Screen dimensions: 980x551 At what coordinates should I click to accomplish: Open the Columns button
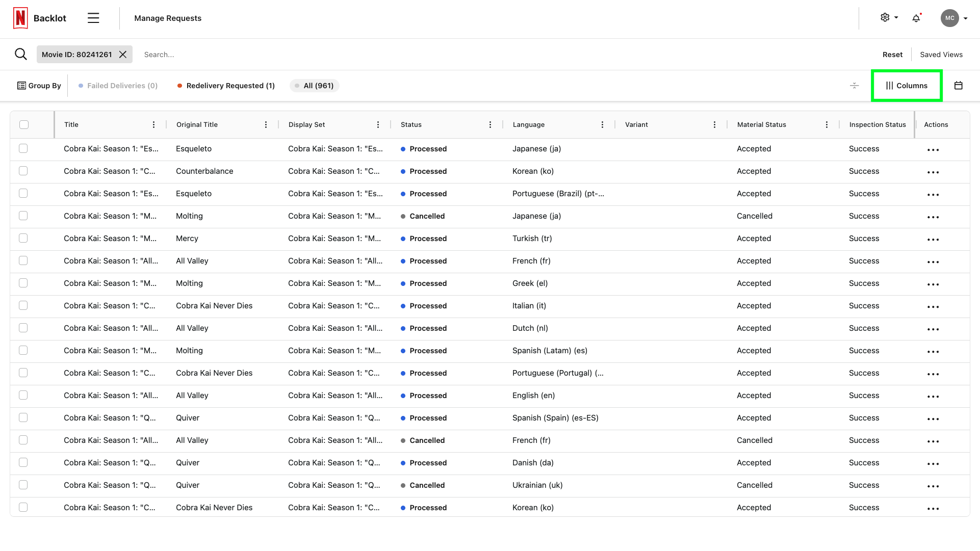click(907, 85)
